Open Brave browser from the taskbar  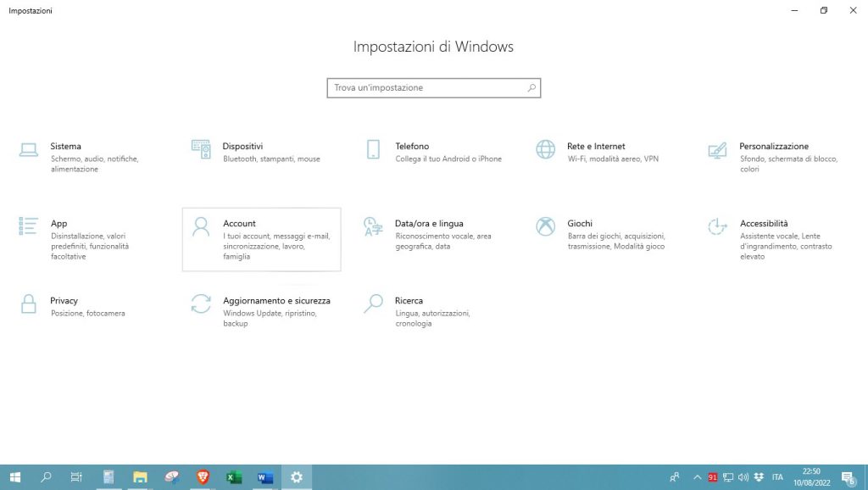pos(203,477)
